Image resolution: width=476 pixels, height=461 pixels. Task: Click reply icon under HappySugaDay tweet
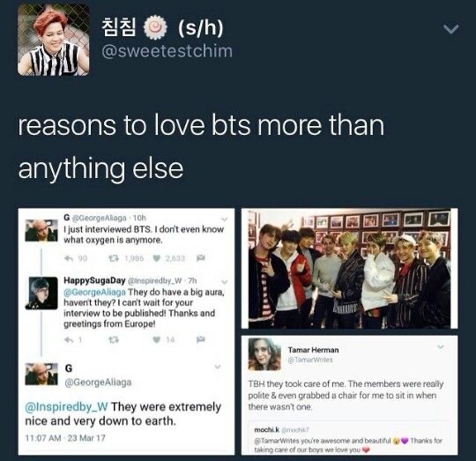pos(69,339)
